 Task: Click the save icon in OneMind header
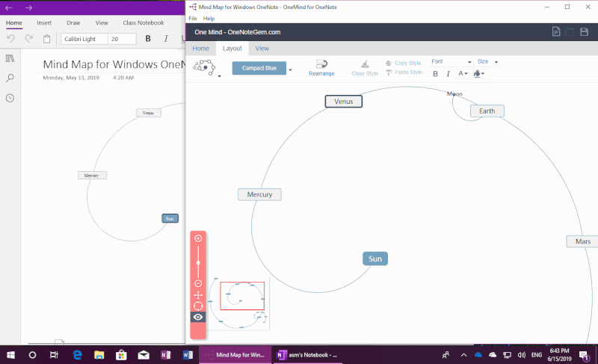[x=584, y=31]
